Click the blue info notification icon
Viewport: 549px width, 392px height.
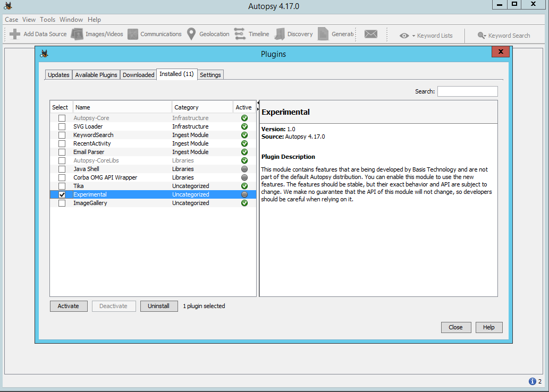[532, 381]
